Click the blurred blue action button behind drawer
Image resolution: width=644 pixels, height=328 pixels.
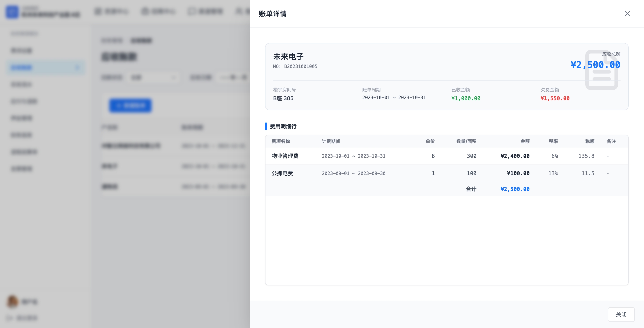click(130, 105)
